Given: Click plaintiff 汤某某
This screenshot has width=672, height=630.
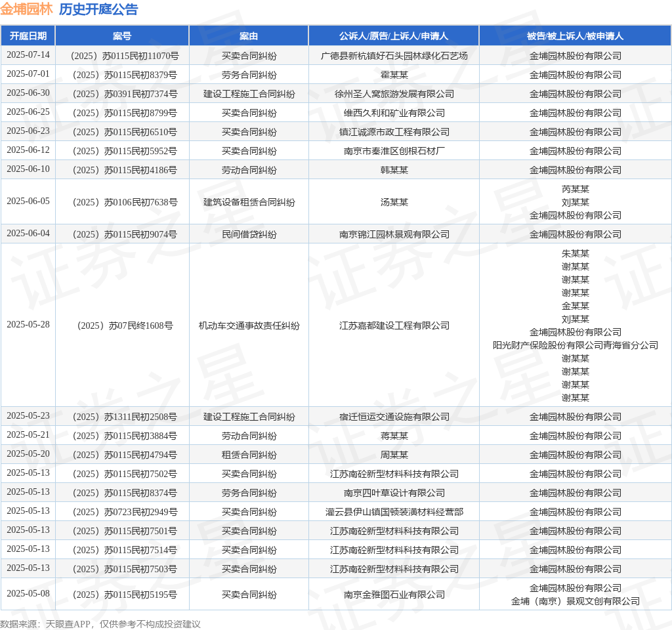Looking at the screenshot, I should pos(394,202).
